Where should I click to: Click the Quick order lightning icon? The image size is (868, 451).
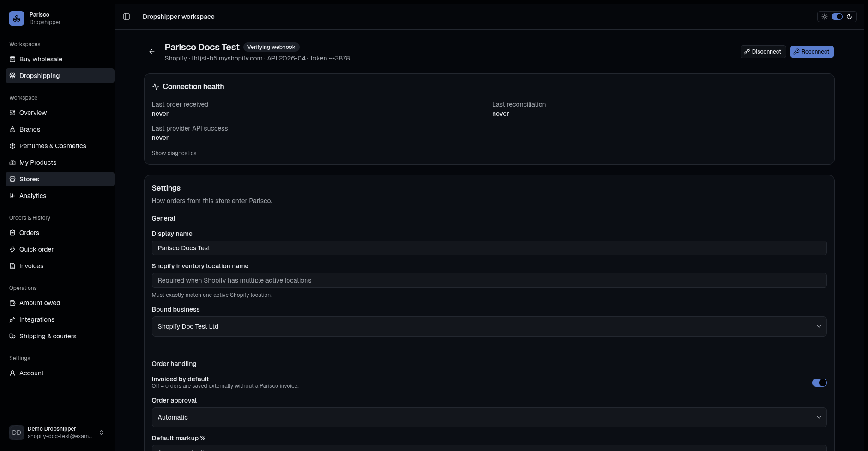[12, 249]
